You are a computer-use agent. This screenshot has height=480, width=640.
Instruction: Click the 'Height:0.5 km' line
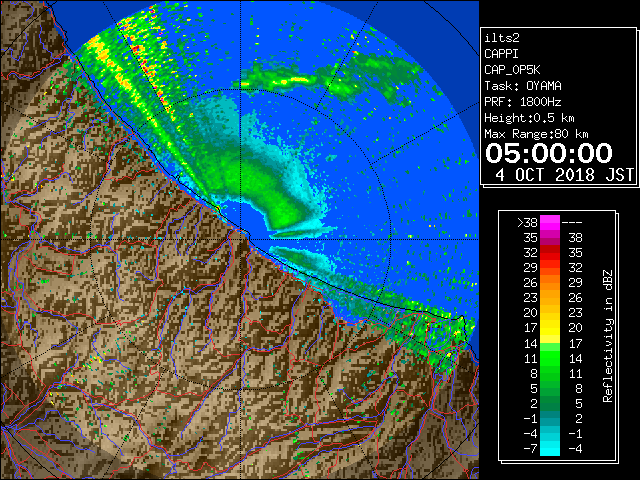[529, 118]
